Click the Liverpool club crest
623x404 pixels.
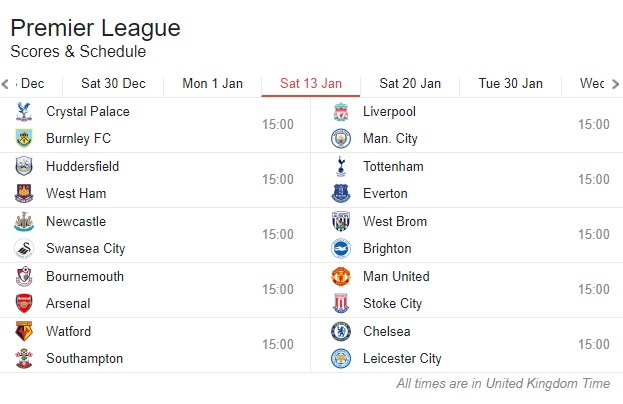(x=341, y=111)
